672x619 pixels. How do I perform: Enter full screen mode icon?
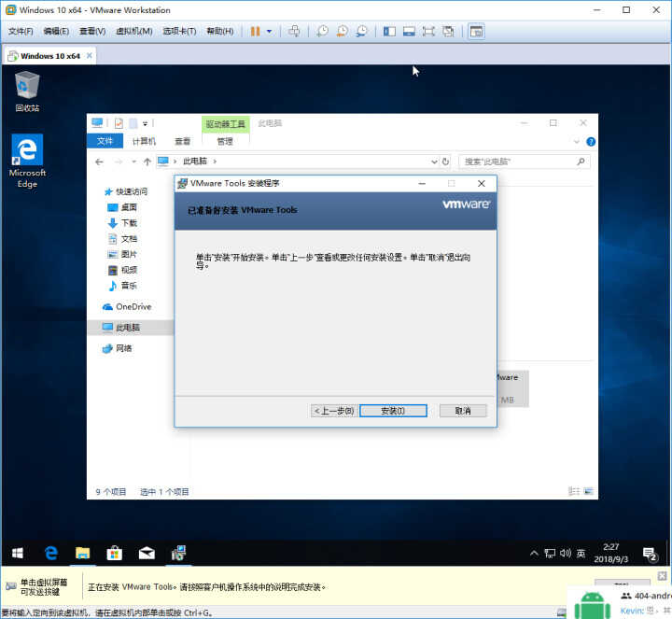(x=428, y=32)
